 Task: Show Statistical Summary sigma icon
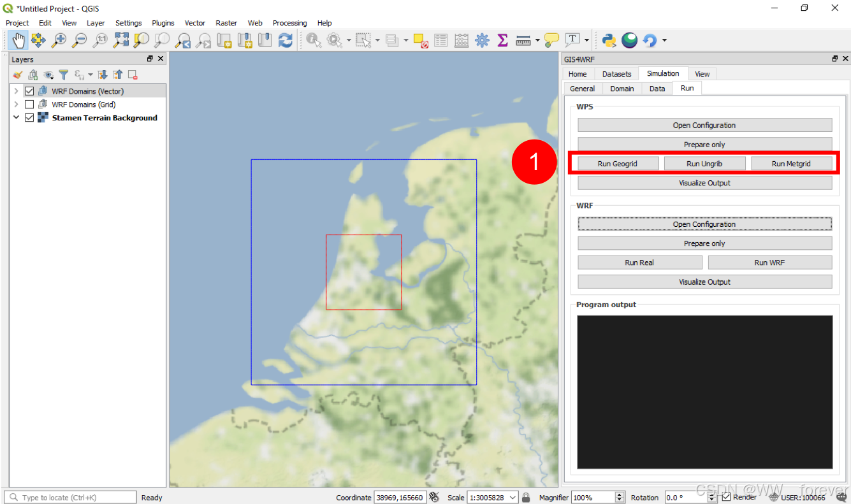coord(502,40)
